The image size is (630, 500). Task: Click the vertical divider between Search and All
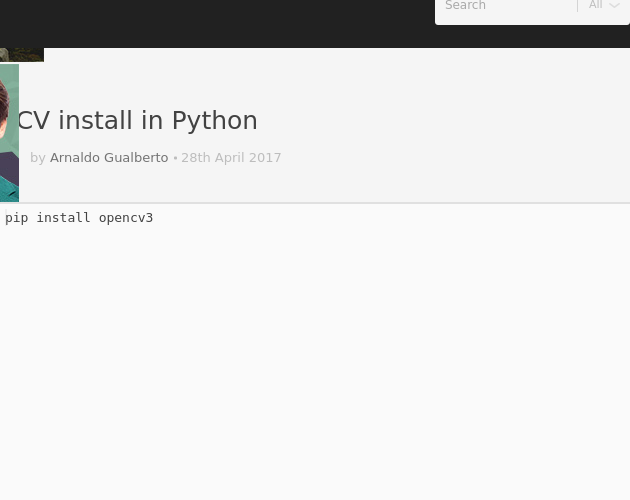(577, 6)
